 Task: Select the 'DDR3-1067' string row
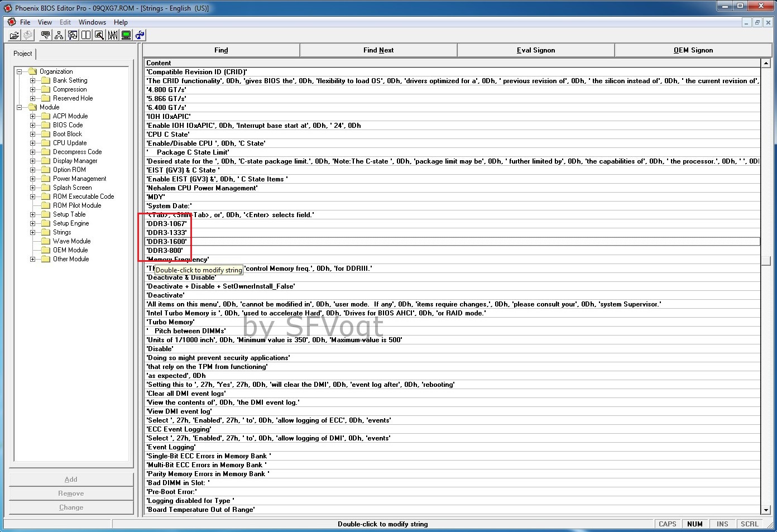tap(452, 224)
